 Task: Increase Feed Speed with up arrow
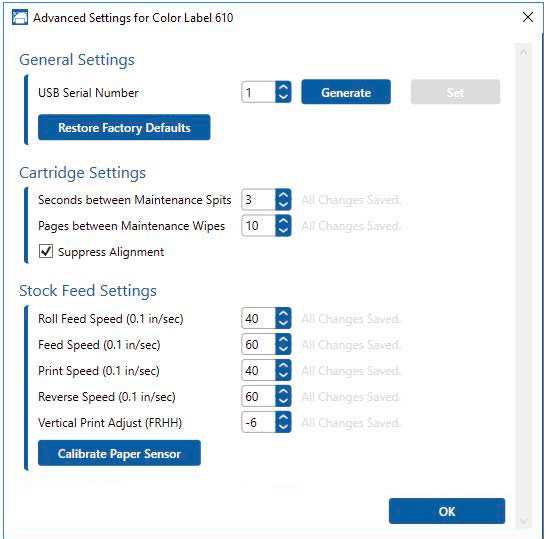[x=283, y=339]
